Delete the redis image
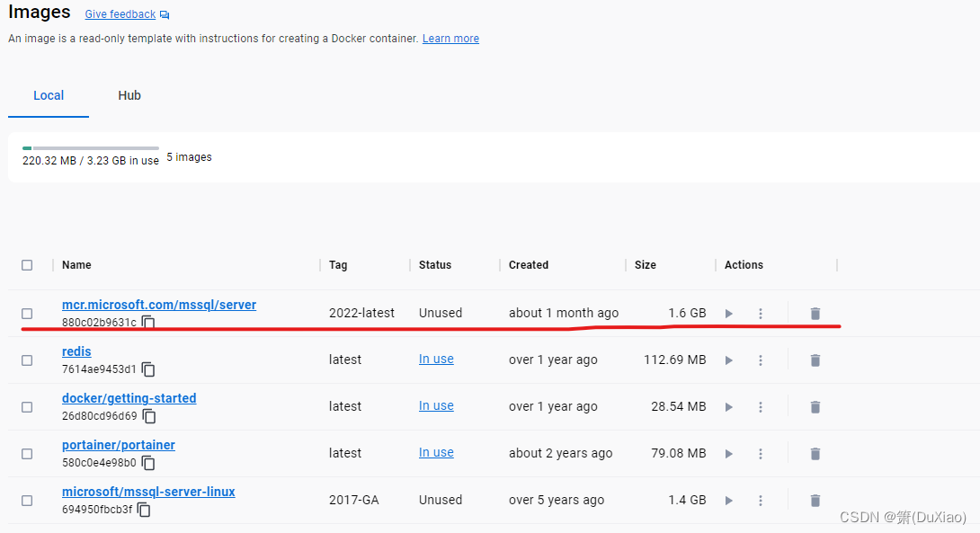This screenshot has width=980, height=533. tap(815, 360)
